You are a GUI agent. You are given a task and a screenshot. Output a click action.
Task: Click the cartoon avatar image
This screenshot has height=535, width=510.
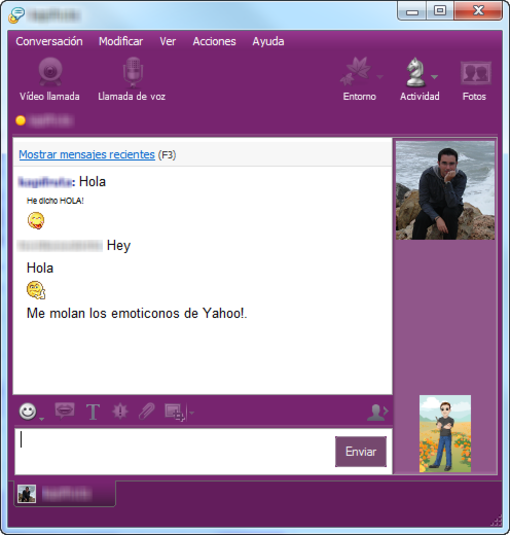tap(445, 434)
